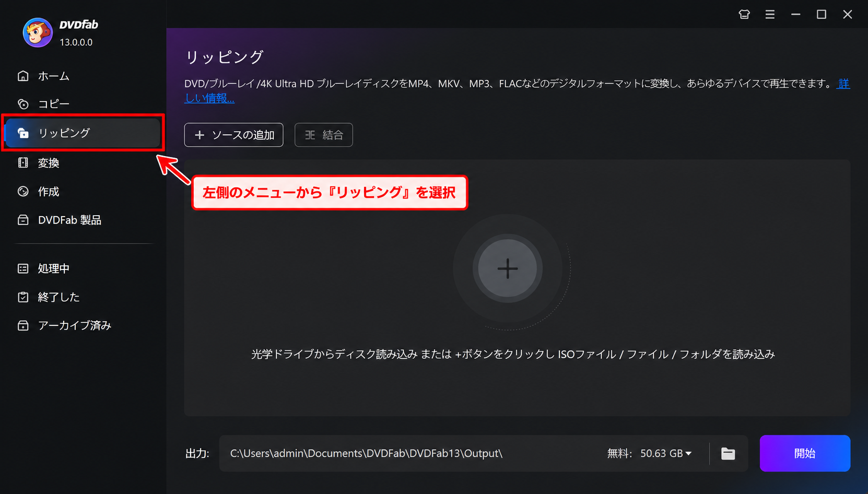Select リッピング in the sidebar
Image resolution: width=868 pixels, height=494 pixels.
[83, 133]
